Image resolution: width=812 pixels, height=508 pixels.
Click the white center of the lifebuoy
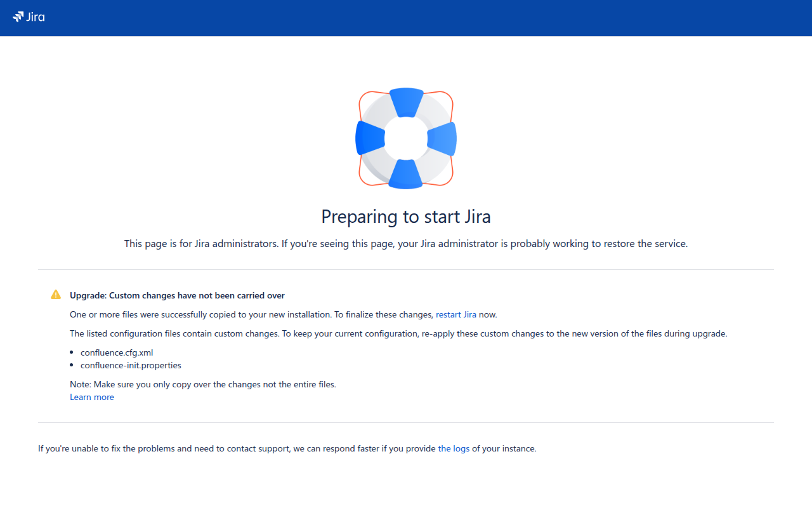click(x=406, y=138)
